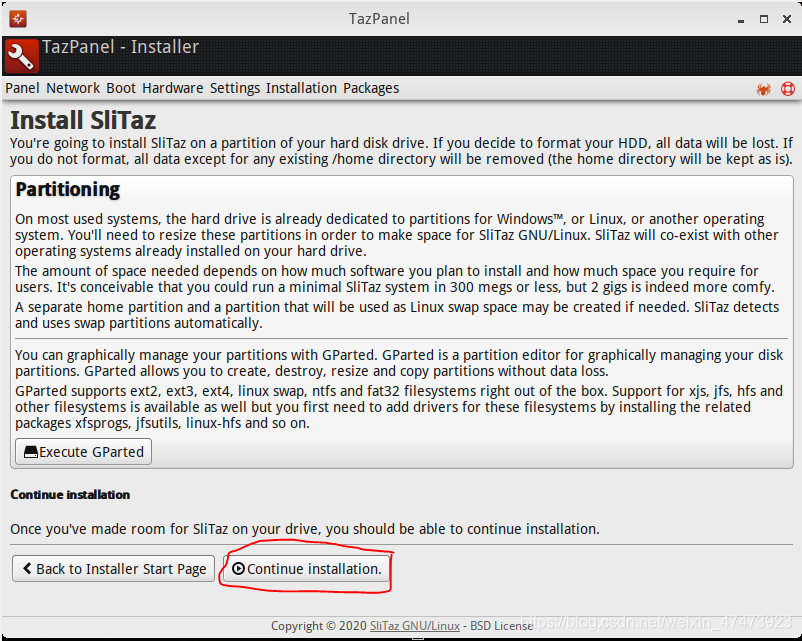Viewport: 802px width, 641px height.
Task: Maximize the TazPanel window
Action: 764,19
